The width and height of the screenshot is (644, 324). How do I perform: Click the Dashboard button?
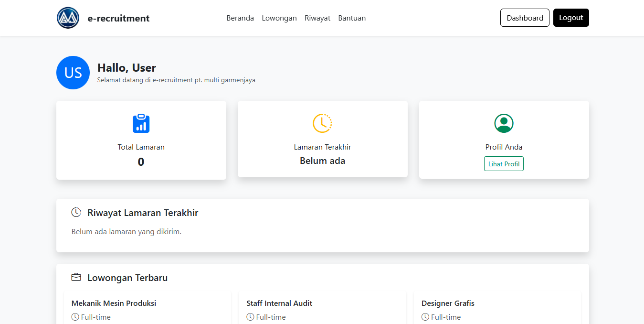point(525,17)
